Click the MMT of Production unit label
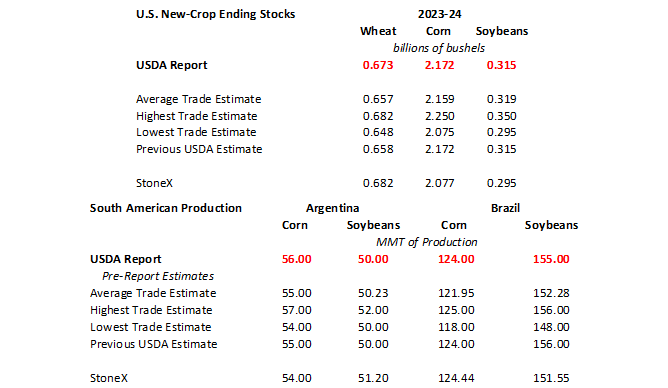 (x=426, y=242)
